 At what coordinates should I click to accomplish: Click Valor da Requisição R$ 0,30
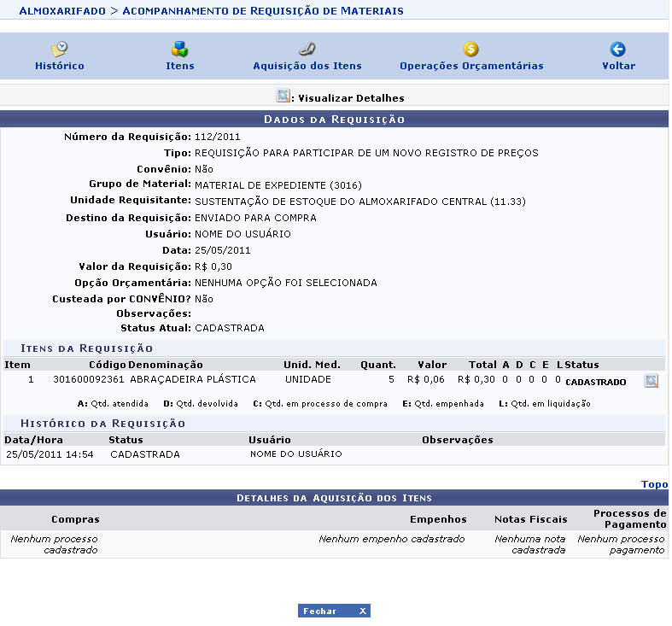pos(213,266)
